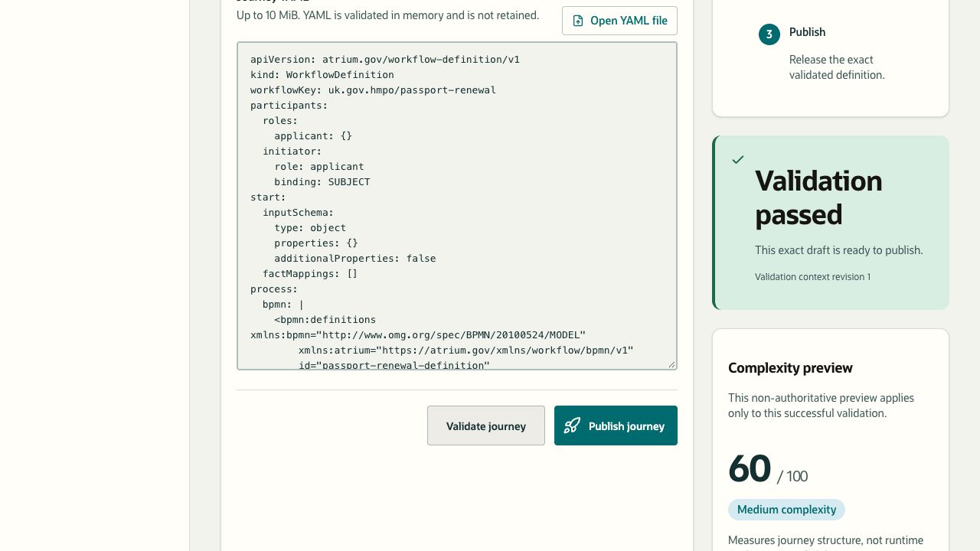Click the rocket icon on Publish journey
This screenshot has height=551, width=980.
click(x=572, y=425)
